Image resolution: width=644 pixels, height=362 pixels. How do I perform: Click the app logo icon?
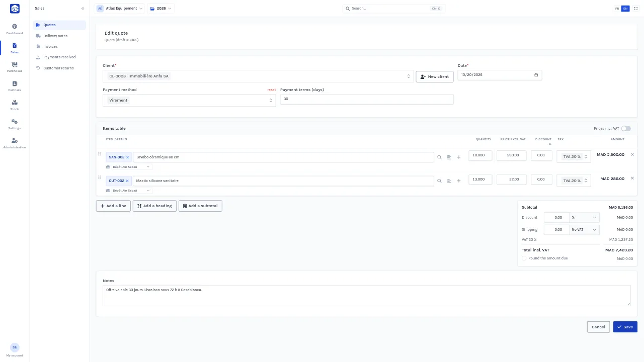coord(15,9)
